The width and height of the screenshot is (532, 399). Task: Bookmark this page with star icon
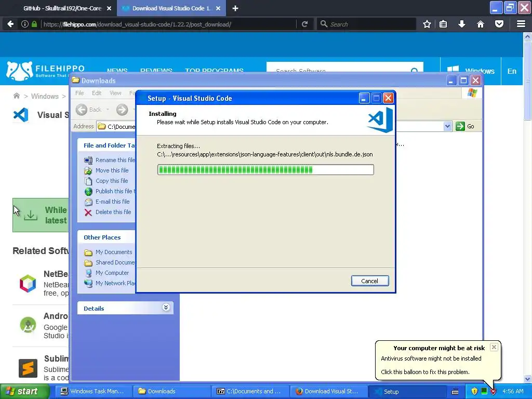tap(427, 24)
